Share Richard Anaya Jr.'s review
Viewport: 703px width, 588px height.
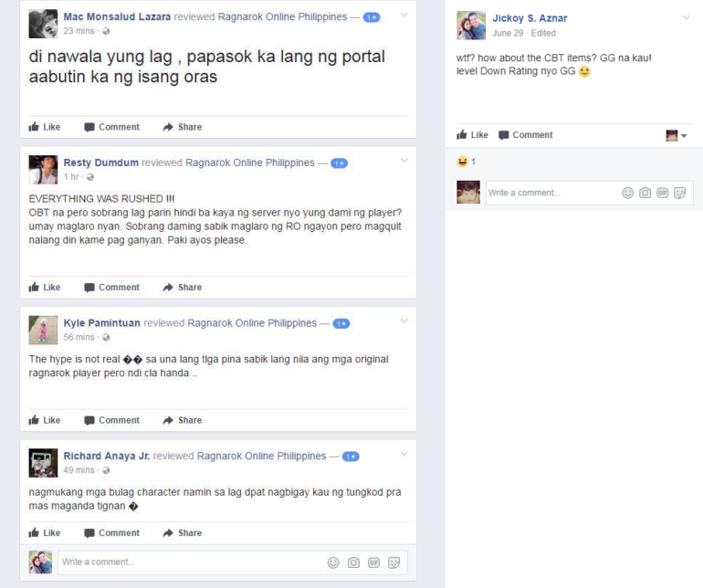tap(182, 533)
